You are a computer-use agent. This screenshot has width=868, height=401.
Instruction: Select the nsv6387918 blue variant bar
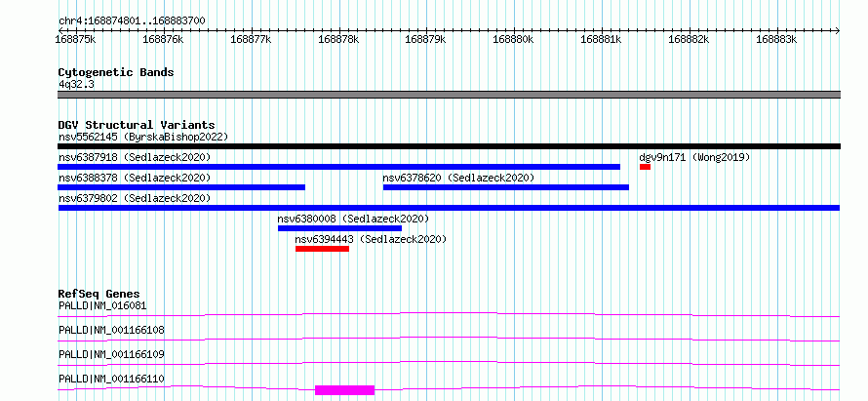pos(338,167)
